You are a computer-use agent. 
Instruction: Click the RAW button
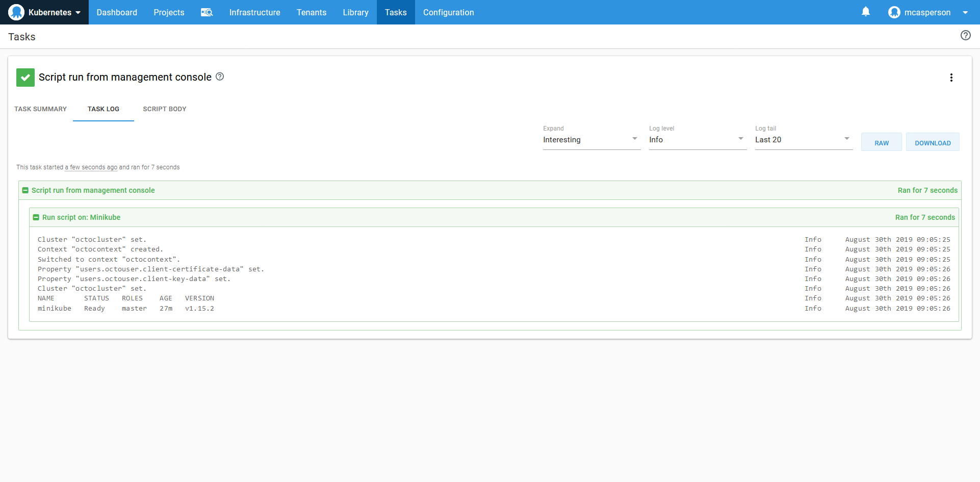point(881,143)
